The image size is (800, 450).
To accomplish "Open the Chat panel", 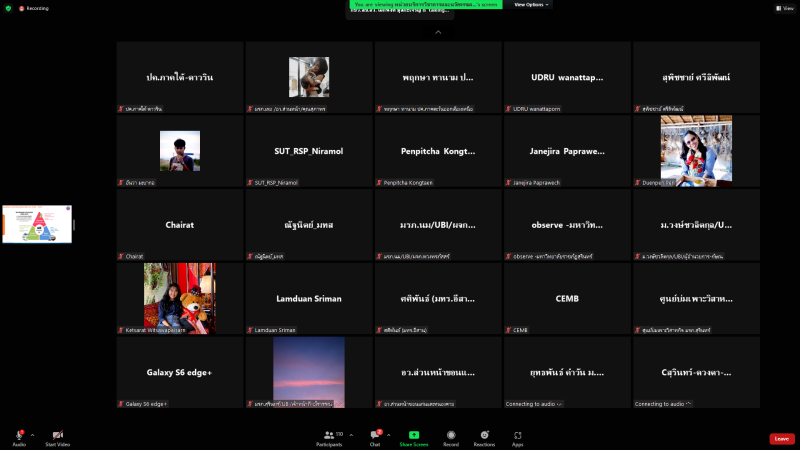I will click(375, 435).
